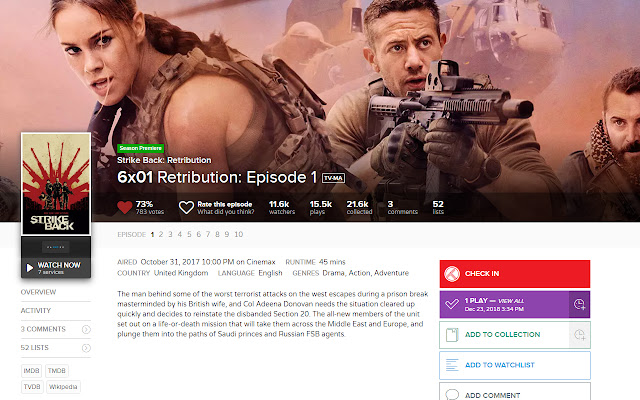
Task: Open the 52 Lists sidebar section
Action: point(35,347)
